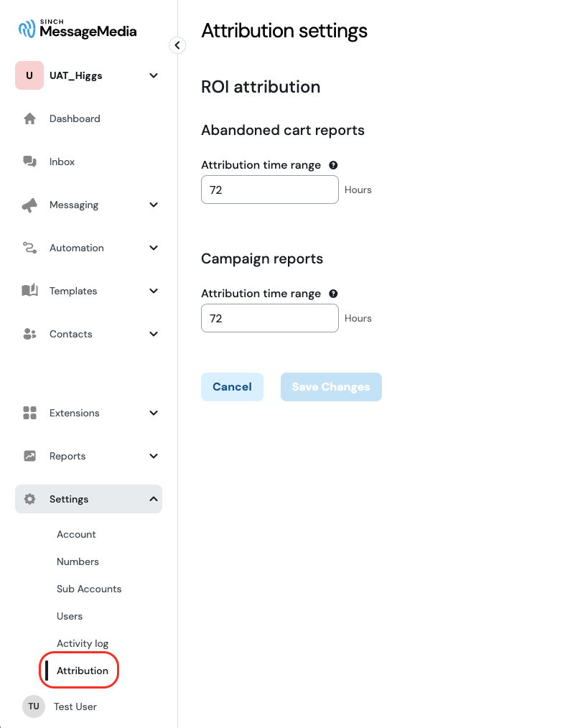Click the Templates book icon

[x=29, y=291]
